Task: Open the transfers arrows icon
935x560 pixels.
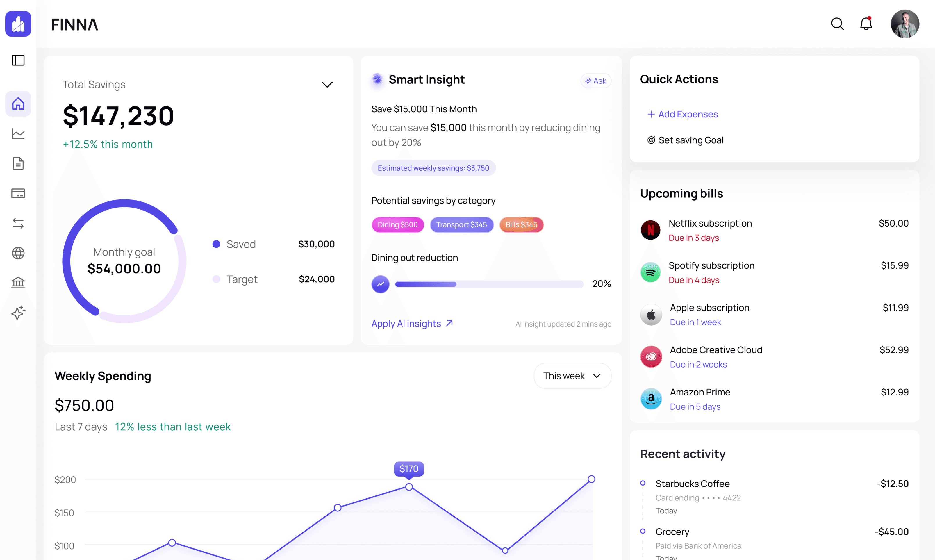Action: tap(18, 223)
